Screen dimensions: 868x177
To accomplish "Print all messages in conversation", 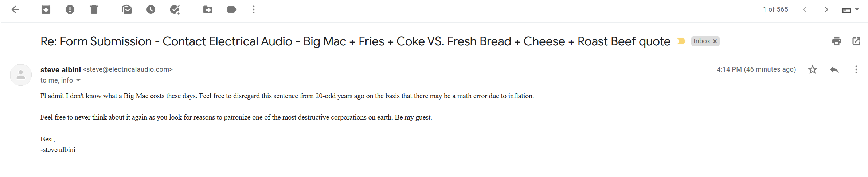I will 837,41.
